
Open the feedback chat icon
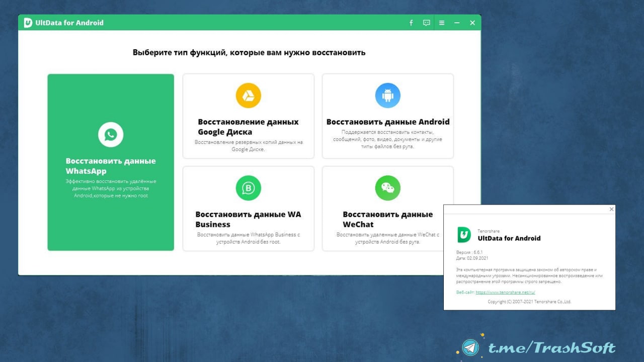pos(426,23)
